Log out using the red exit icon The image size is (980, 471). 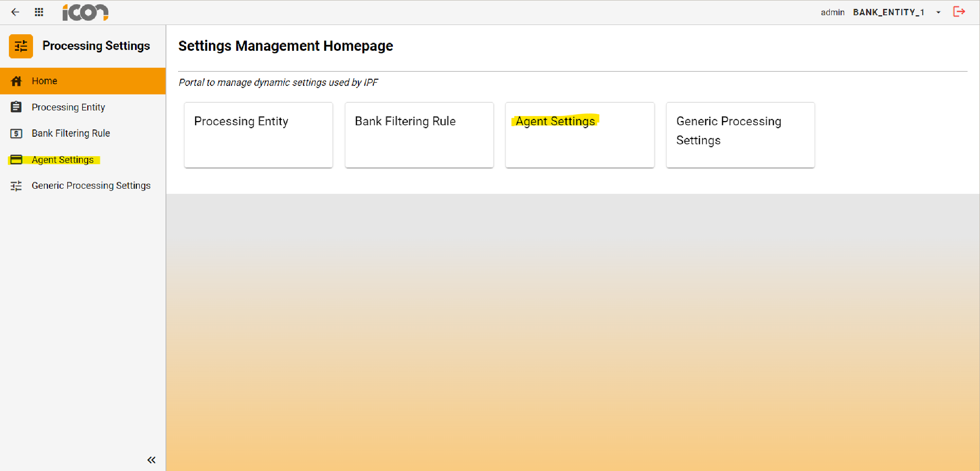[959, 12]
